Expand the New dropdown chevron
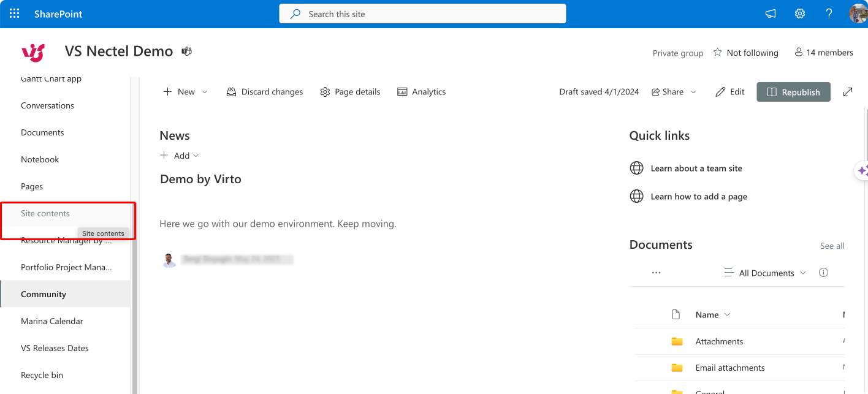 [205, 92]
